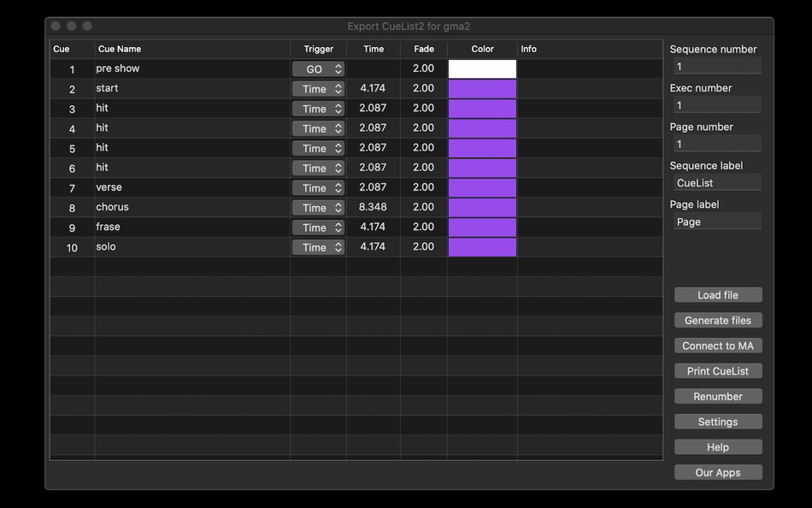The image size is (812, 508).
Task: Open Trigger dropdown for cue 10 solo
Action: 318,247
